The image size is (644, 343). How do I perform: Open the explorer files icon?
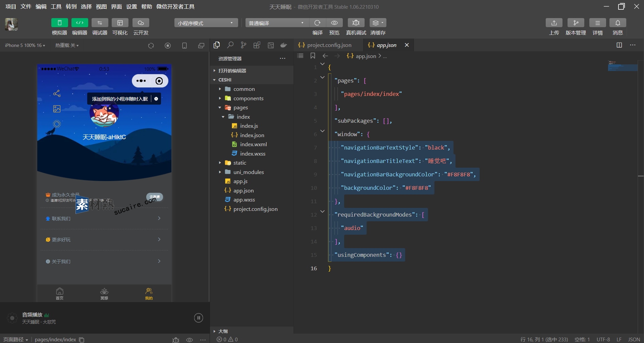tap(217, 45)
